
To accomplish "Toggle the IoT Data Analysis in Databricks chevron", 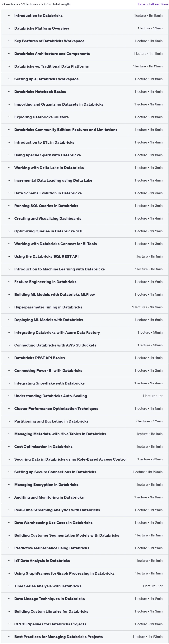I will (9, 560).
